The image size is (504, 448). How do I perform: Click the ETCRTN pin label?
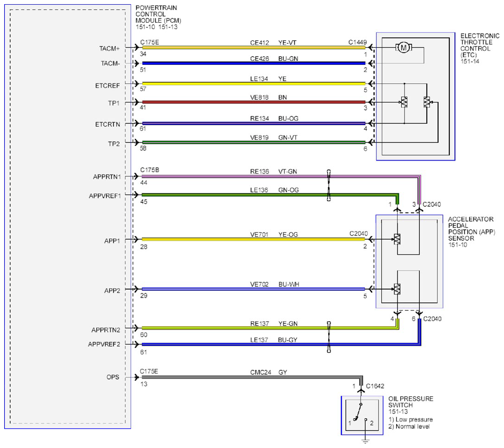107,124
